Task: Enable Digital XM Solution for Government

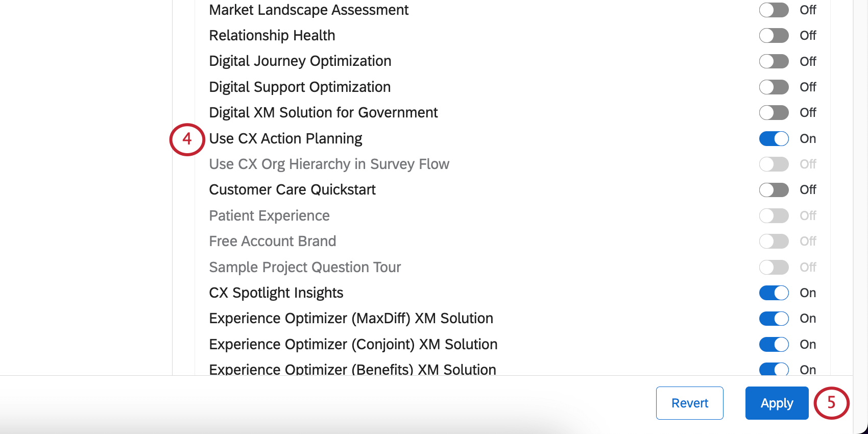Action: [x=774, y=112]
